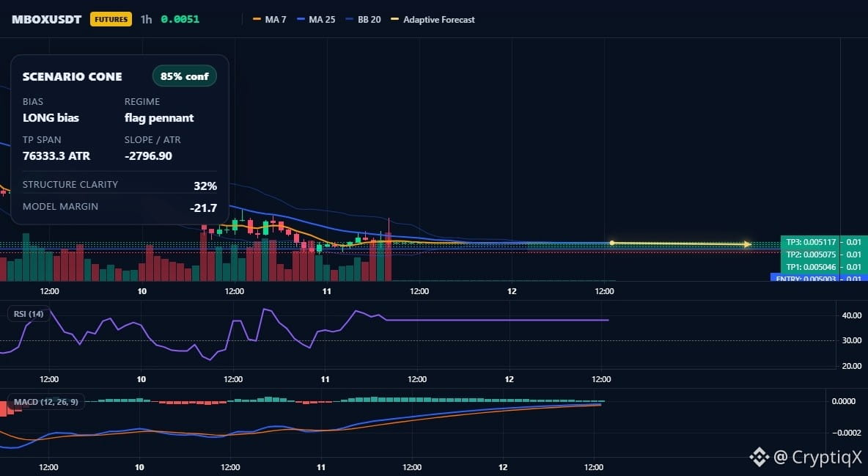The image size is (868, 476).
Task: Click the 0.0051 price value
Action: 180,19
